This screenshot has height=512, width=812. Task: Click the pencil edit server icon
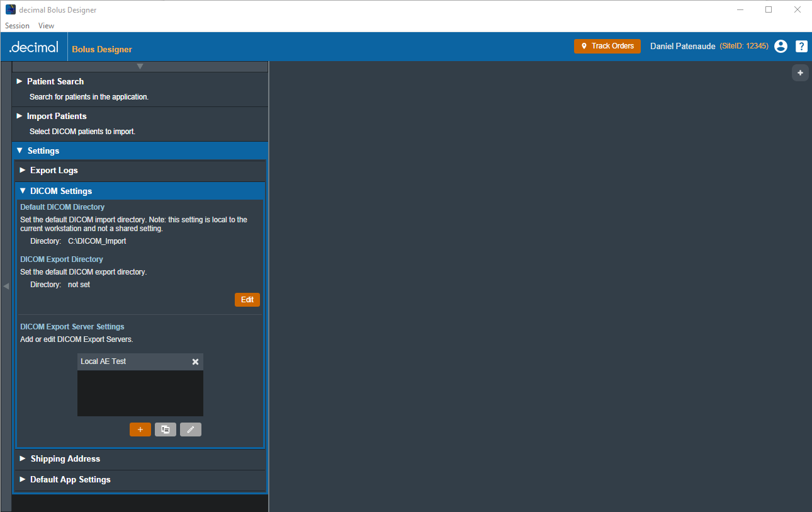point(191,430)
